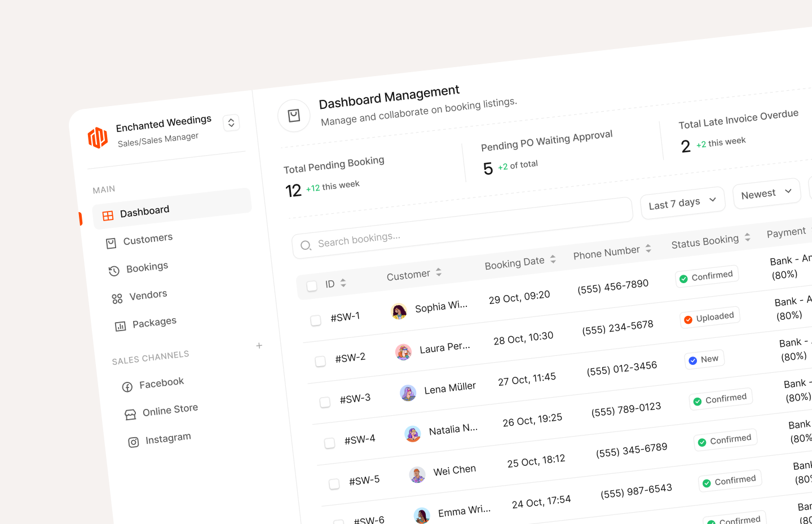Toggle the select-all checkbox in table header
This screenshot has width=812, height=524.
click(x=312, y=286)
